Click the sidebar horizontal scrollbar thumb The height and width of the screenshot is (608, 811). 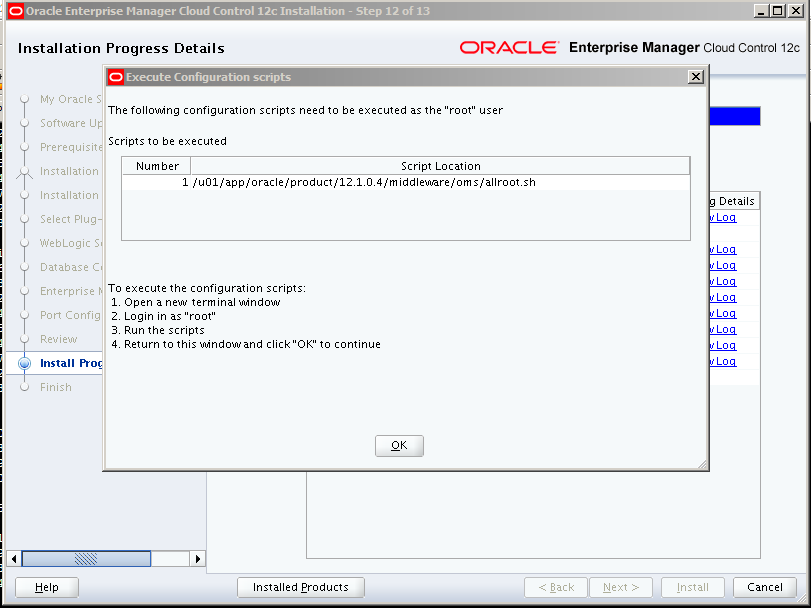[86, 558]
